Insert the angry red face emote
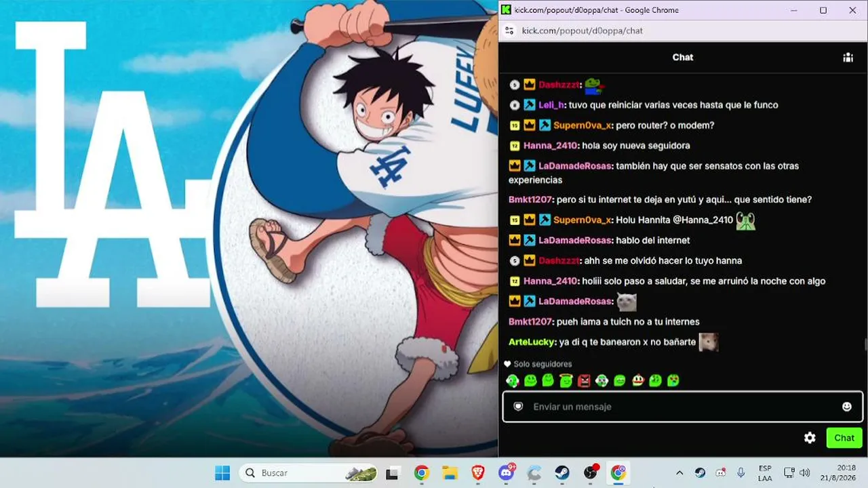Viewport: 868px width, 488px height. tap(584, 381)
